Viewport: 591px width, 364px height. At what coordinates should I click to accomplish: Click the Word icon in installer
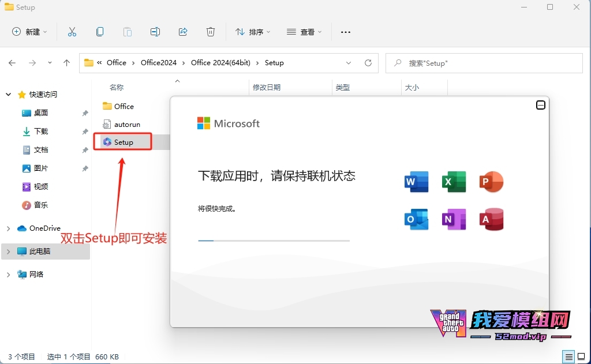[417, 182]
